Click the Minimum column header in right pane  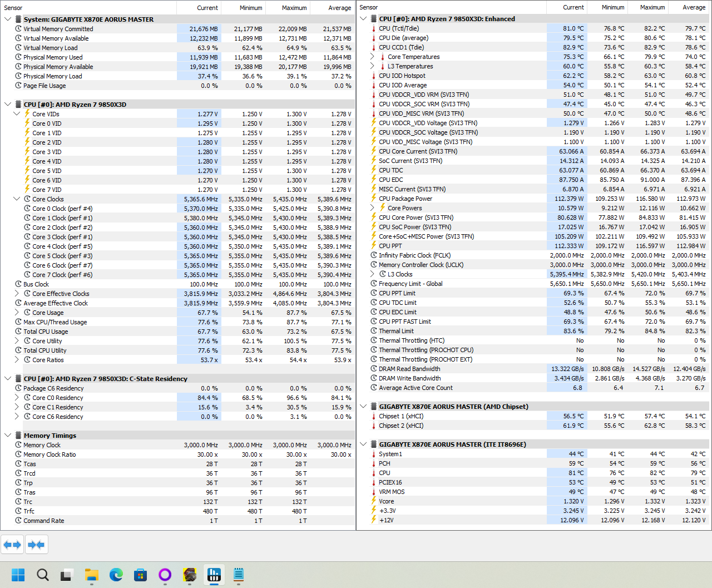point(606,7)
